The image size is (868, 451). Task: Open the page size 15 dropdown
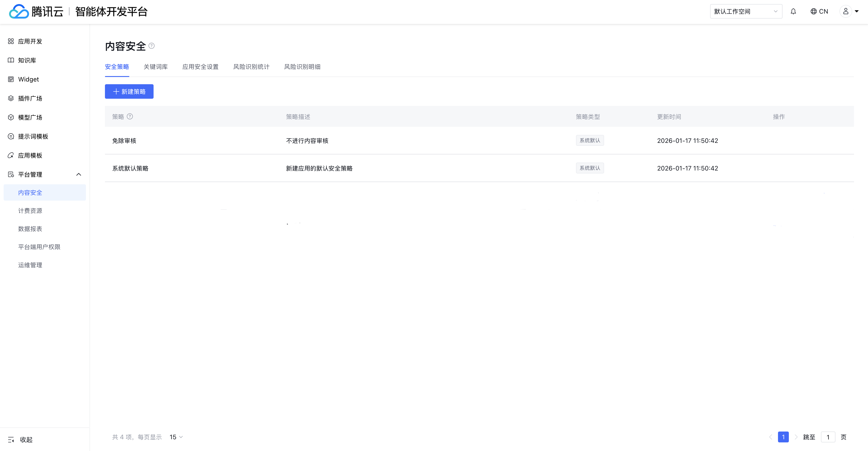coord(176,437)
